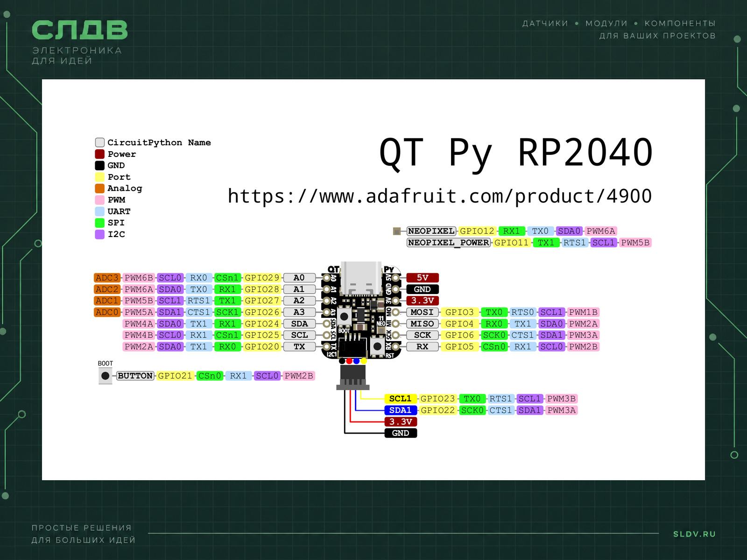Click the SCK pin name label
Viewport: 747px width, 560px height.
click(423, 335)
